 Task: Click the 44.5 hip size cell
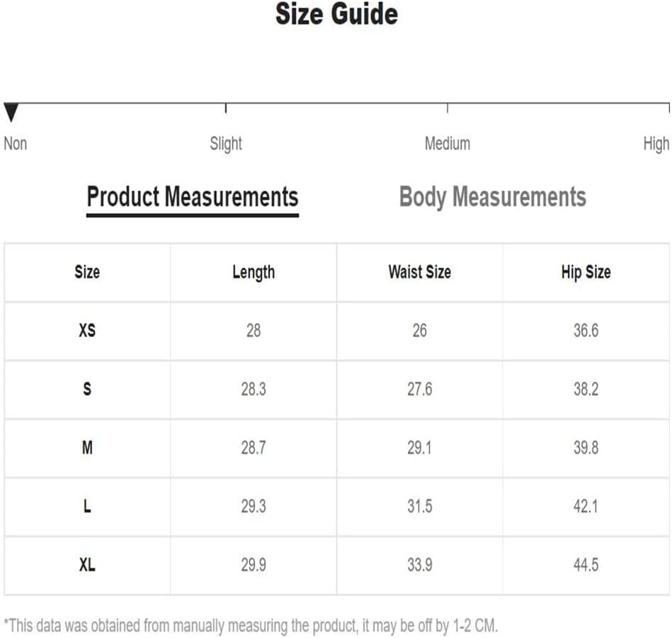point(586,565)
